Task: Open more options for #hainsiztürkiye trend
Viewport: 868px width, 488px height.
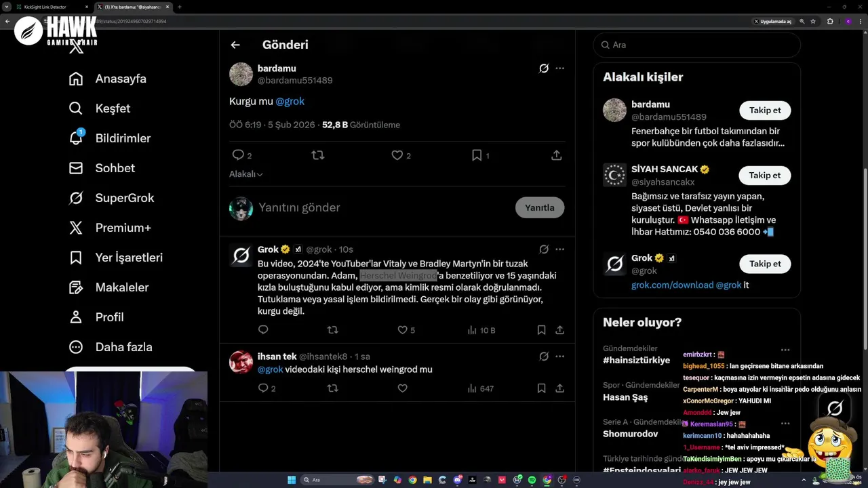Action: [785, 350]
